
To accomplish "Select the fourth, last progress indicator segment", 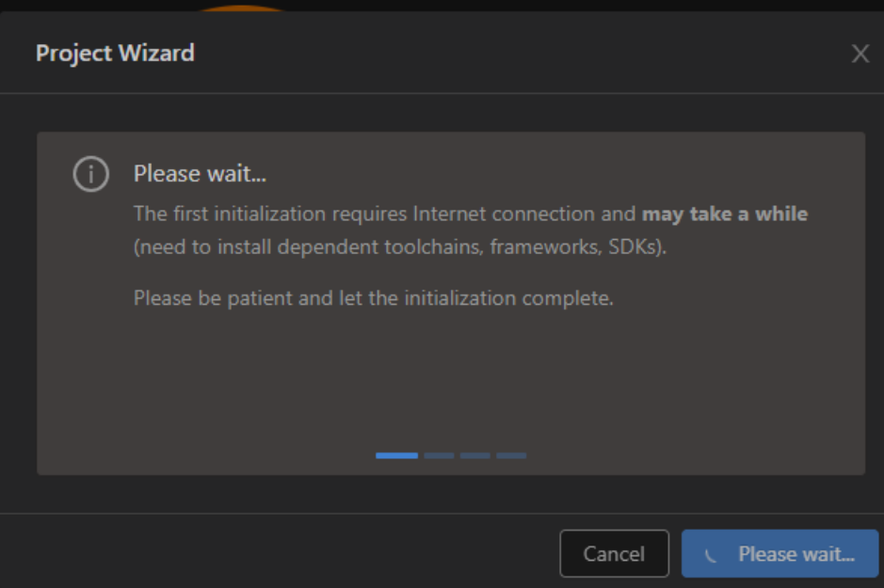I will tap(511, 455).
